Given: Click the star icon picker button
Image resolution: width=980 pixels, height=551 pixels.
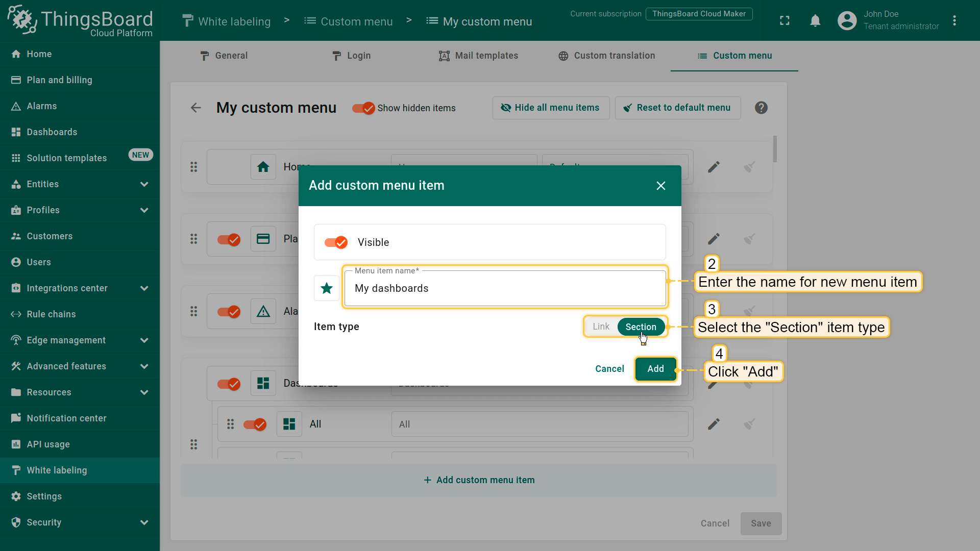Looking at the screenshot, I should pos(327,288).
